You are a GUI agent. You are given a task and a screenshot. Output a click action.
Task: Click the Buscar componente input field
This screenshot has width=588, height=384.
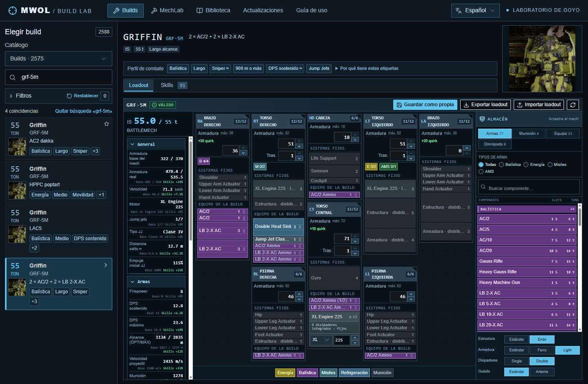(x=529, y=188)
